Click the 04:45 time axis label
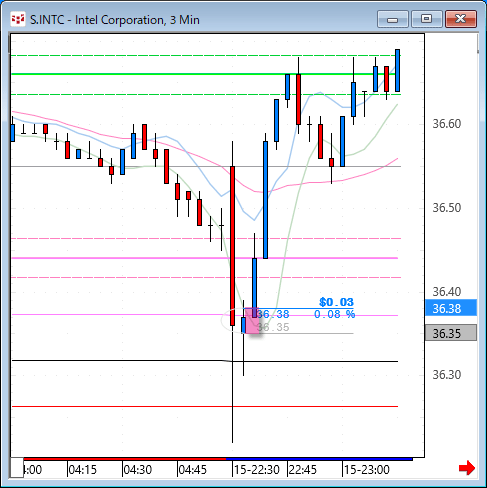The image size is (487, 488). click(192, 470)
